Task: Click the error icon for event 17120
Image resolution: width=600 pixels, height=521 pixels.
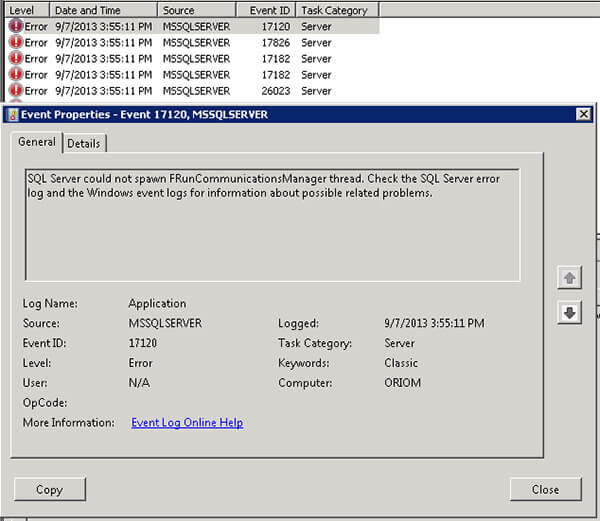Action: click(15, 26)
